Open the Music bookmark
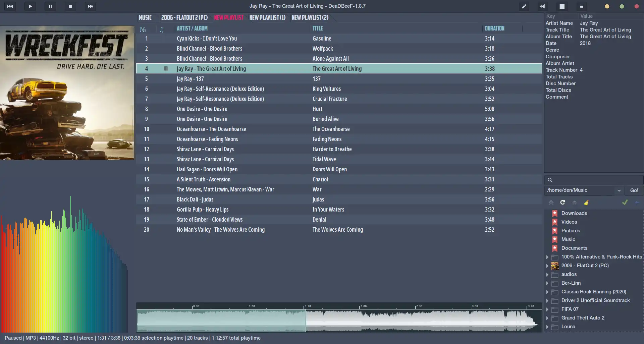The width and height of the screenshot is (644, 344). (x=568, y=239)
